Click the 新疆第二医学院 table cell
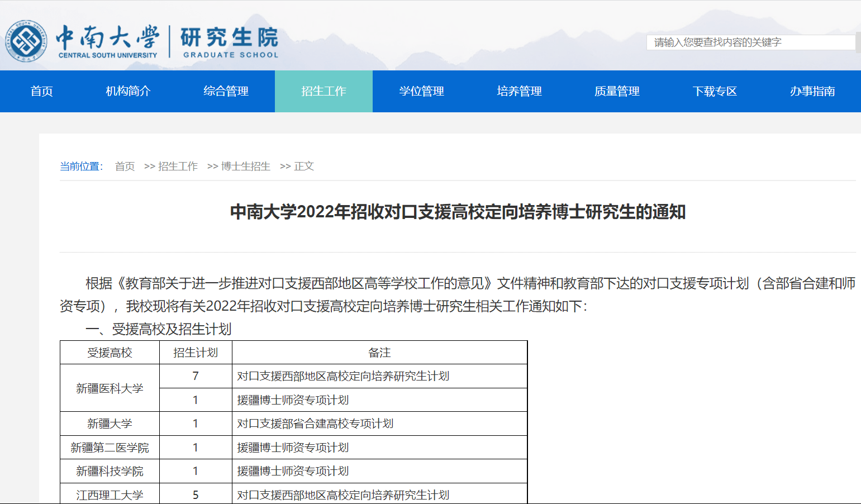The height and width of the screenshot is (504, 861). (x=110, y=448)
